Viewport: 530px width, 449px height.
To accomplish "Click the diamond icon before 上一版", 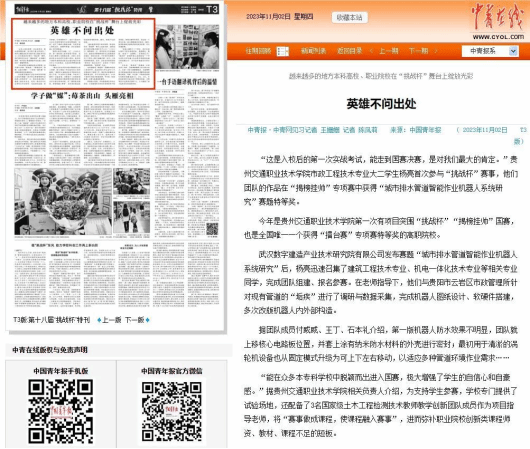I will (x=99, y=320).
